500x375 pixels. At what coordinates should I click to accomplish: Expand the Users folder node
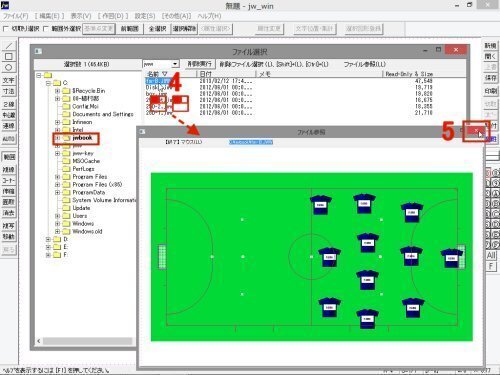pos(57,216)
